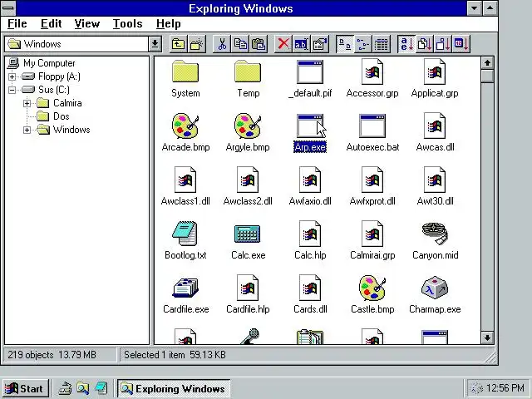Click the first quick-launch icon beside Start
The width and height of the screenshot is (532, 399).
[x=65, y=388]
